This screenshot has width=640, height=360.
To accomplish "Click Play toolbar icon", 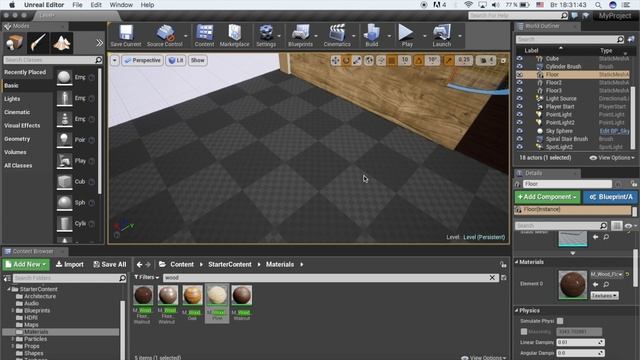I will 407,36.
